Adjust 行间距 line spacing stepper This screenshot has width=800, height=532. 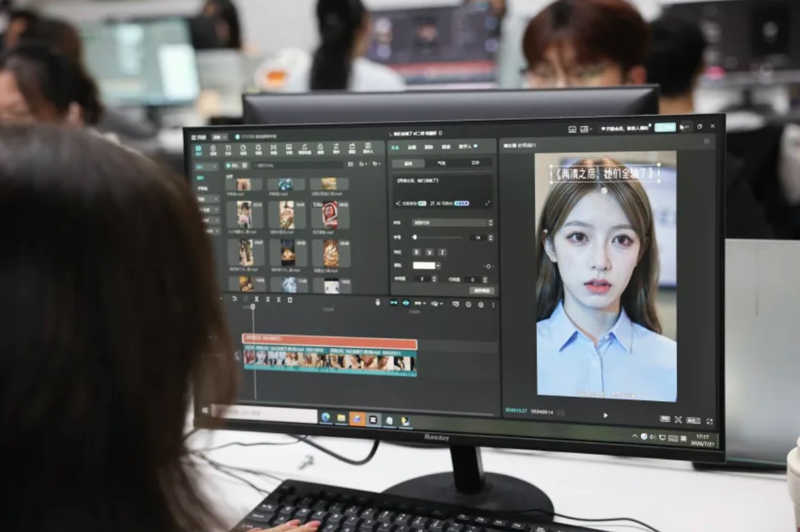tap(485, 279)
